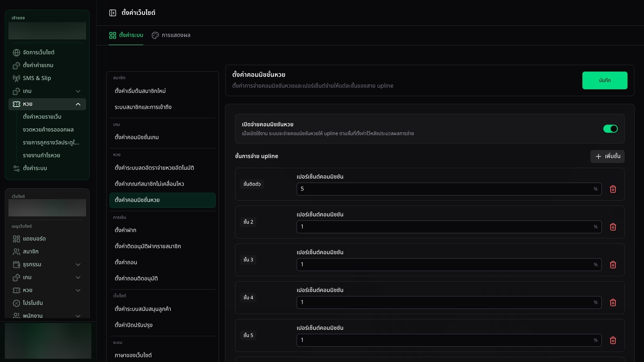
Task: Expand the ธุรกรรม menu chevron
Action: click(78, 265)
